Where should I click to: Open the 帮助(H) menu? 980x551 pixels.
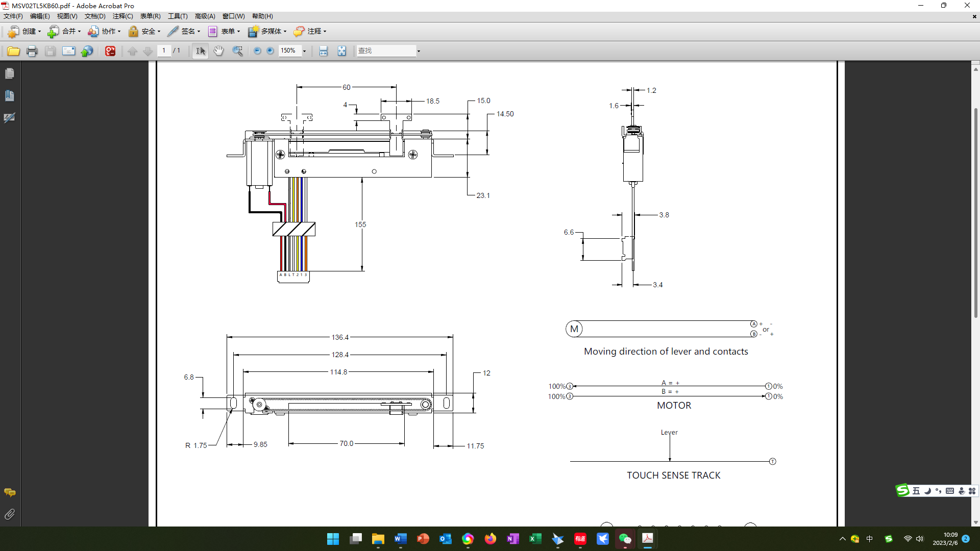[x=262, y=16]
